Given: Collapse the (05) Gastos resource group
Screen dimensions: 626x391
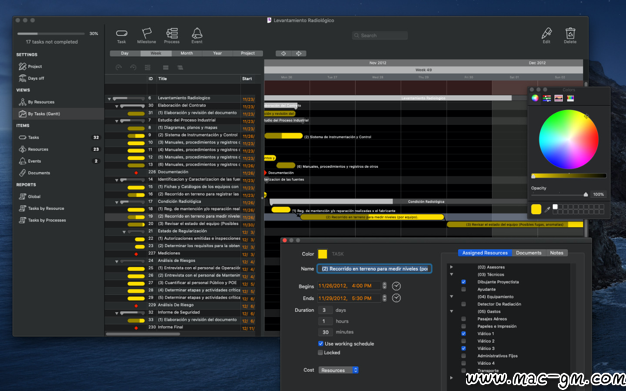Looking at the screenshot, I should 452,311.
